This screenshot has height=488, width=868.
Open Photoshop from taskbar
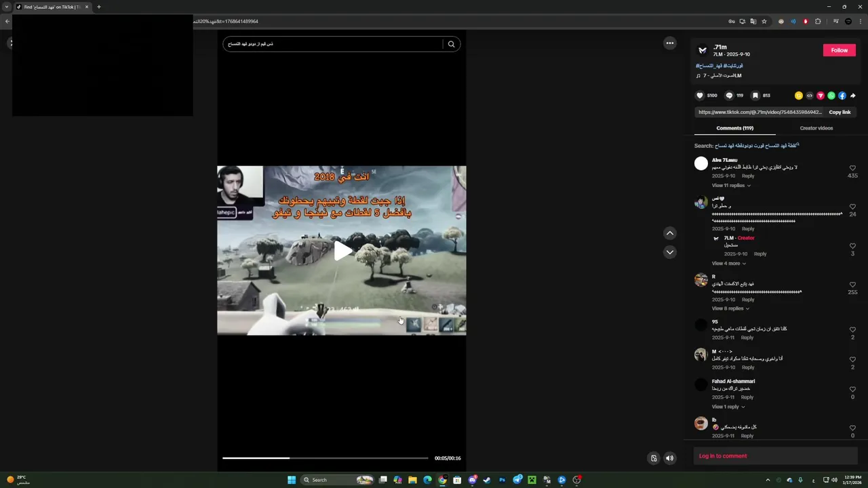(x=502, y=480)
